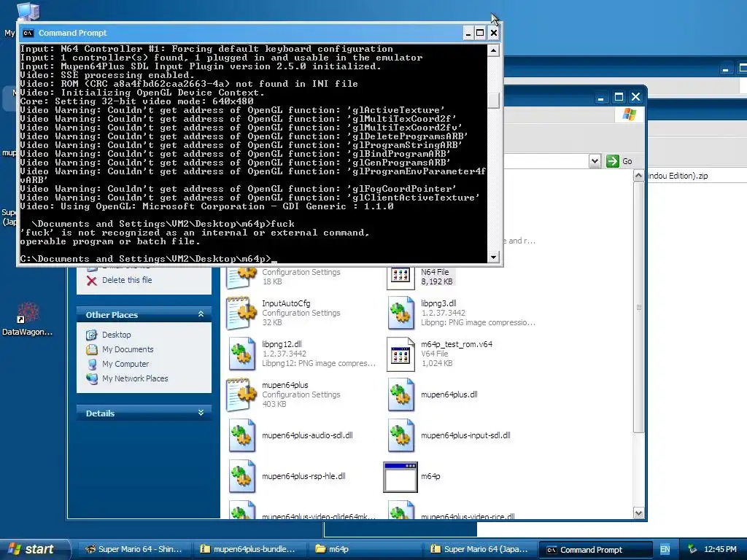Click Explorer window scrollbar down arrow
The image size is (747, 560).
tap(639, 513)
